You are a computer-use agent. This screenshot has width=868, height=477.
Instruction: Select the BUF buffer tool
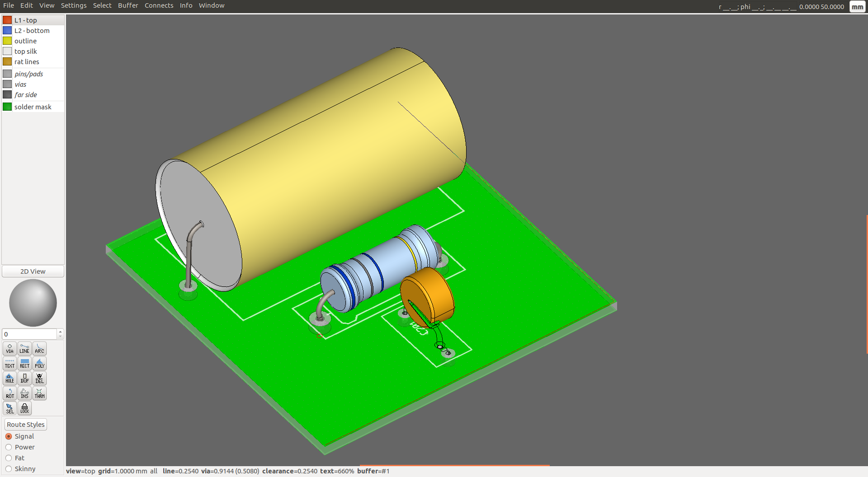(24, 379)
